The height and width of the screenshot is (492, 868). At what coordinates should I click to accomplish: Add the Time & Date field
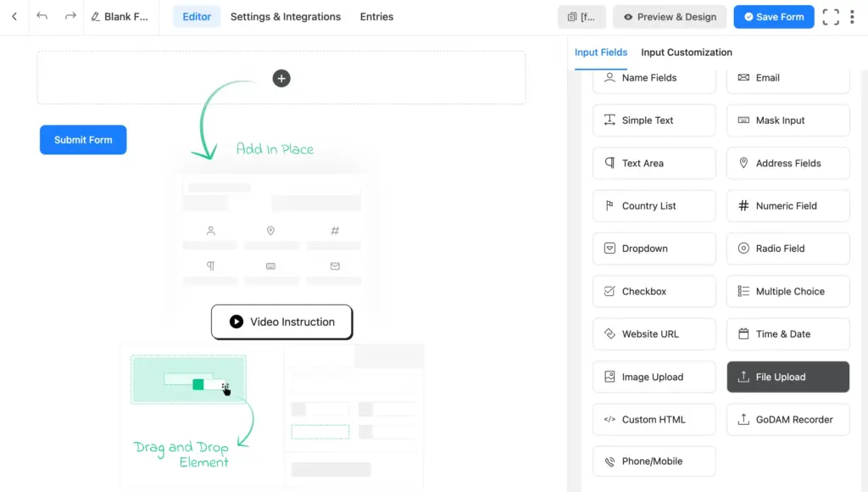click(787, 333)
